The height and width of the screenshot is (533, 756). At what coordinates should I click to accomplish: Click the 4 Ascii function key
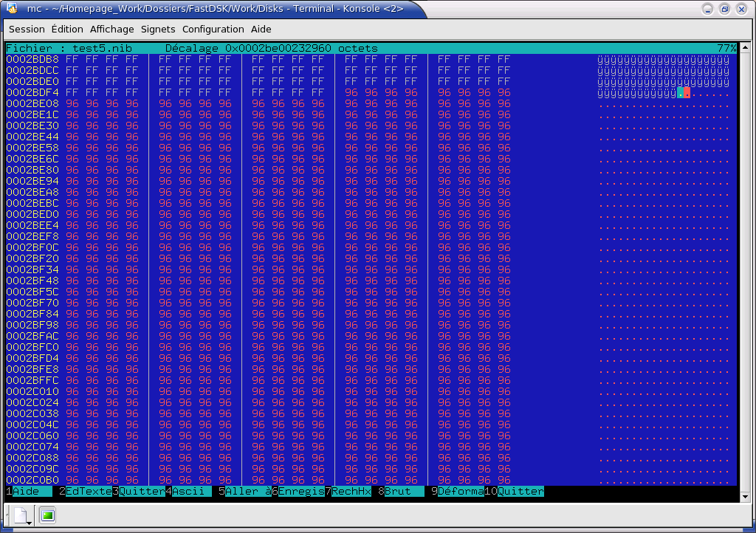(x=188, y=491)
